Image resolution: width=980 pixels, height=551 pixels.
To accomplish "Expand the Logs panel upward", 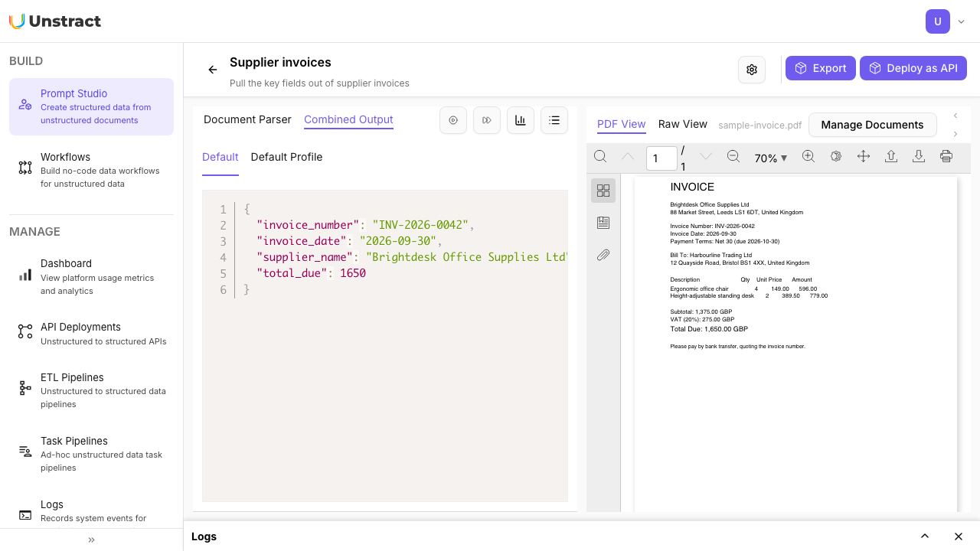I will click(x=925, y=536).
